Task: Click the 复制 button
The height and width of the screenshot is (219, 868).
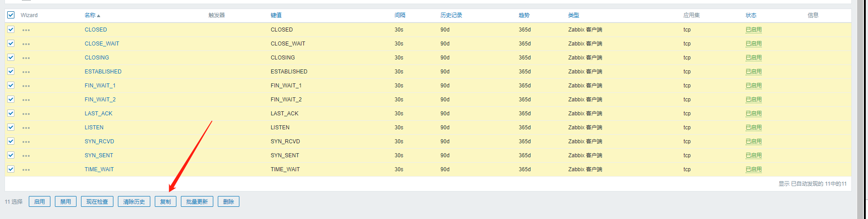Action: point(166,201)
